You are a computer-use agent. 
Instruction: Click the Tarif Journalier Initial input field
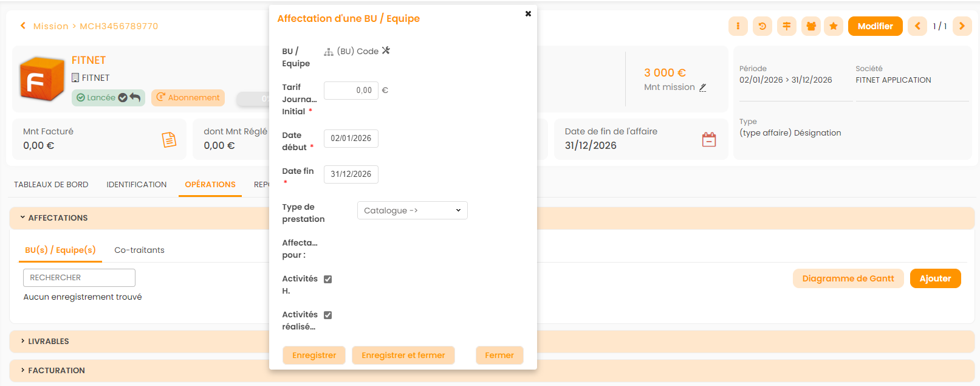[351, 90]
